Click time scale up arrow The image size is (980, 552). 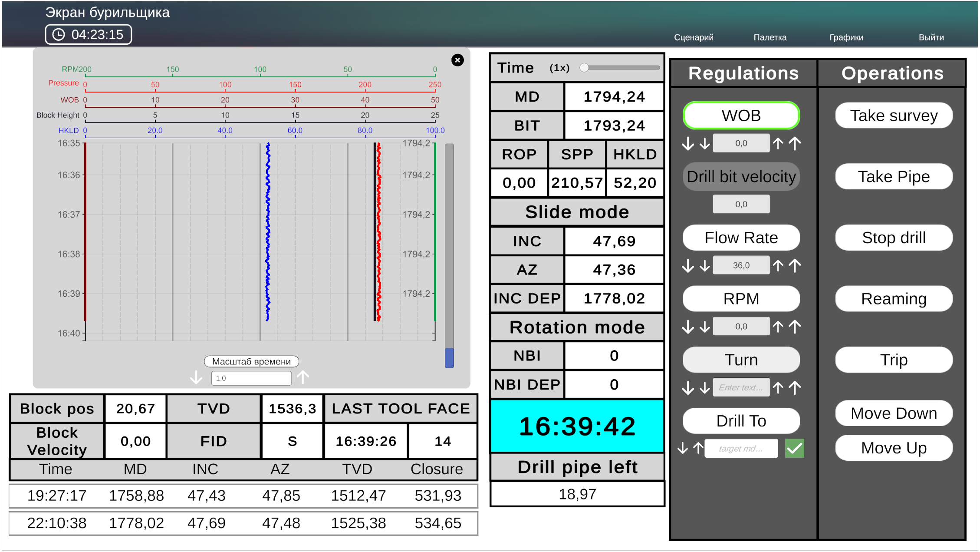click(x=303, y=377)
